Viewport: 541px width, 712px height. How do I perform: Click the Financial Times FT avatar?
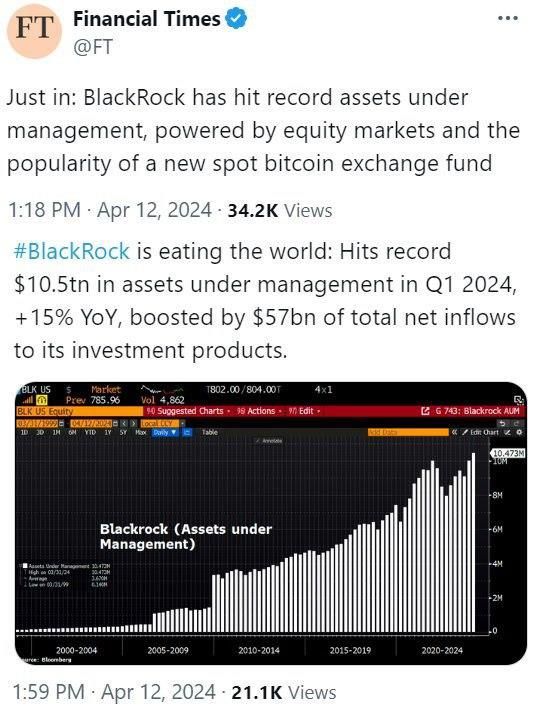(35, 30)
